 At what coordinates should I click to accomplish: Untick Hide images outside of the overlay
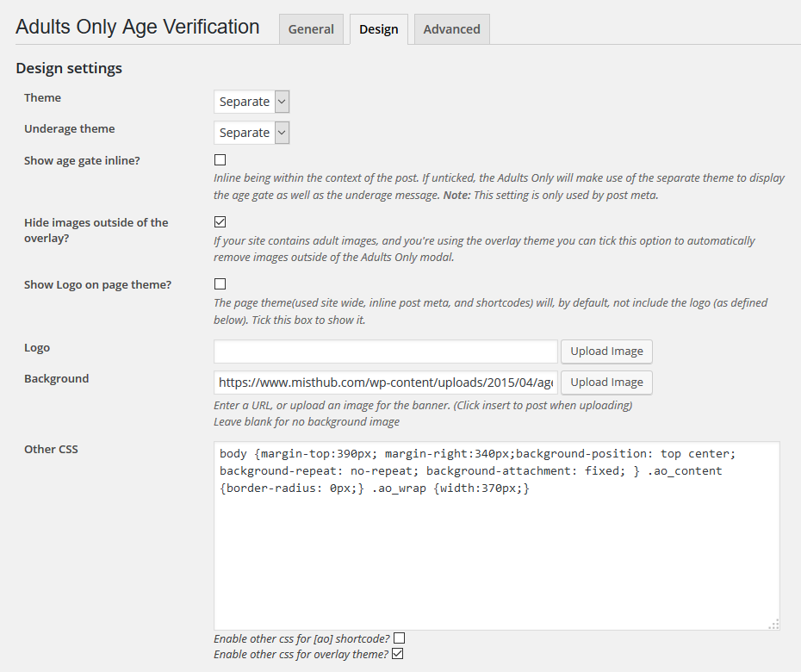[220, 221]
